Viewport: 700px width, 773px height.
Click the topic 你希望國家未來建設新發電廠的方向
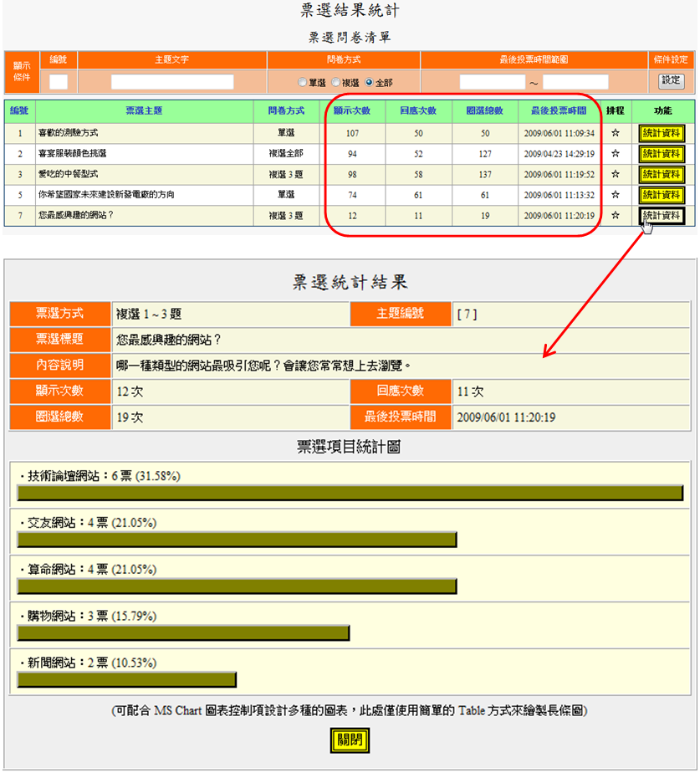[106, 195]
